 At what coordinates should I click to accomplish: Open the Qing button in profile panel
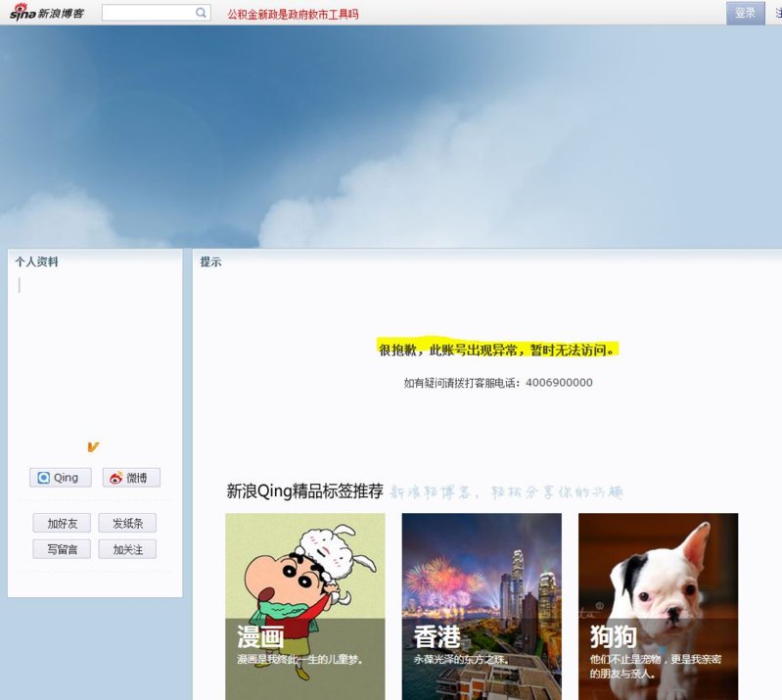point(60,478)
